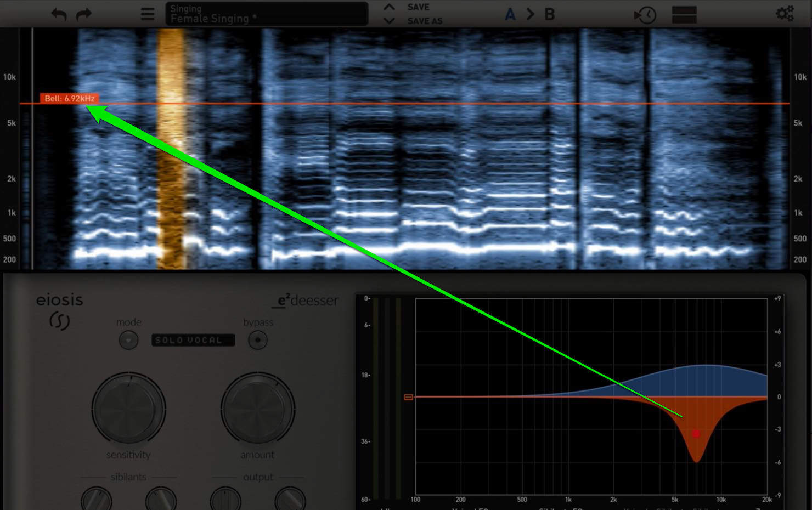812x510 pixels.
Task: Go to next preset with down chevron
Action: pos(389,21)
